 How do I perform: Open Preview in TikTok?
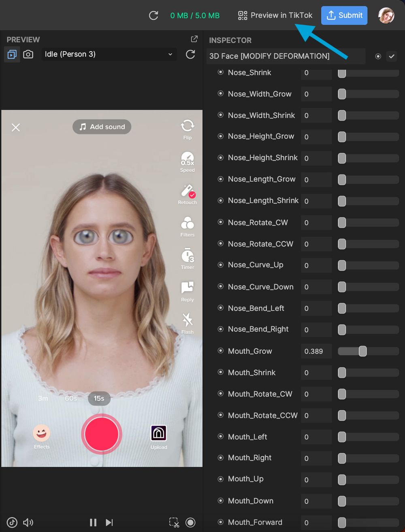275,15
